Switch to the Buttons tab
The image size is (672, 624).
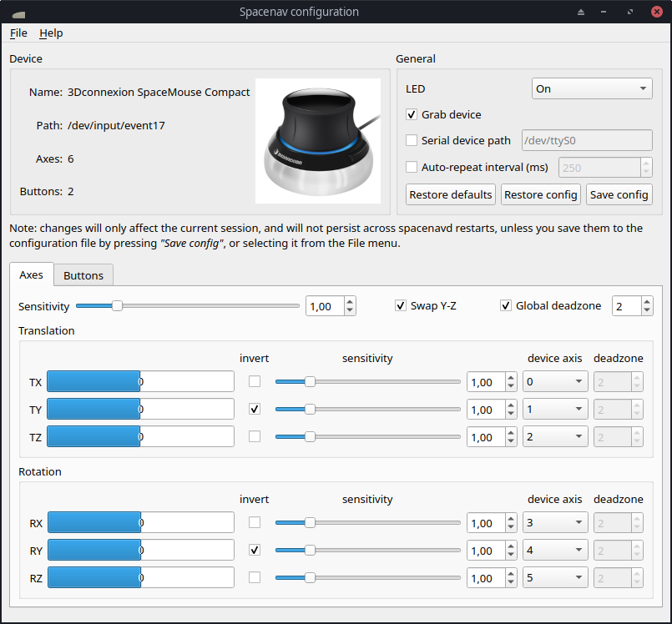[83, 275]
